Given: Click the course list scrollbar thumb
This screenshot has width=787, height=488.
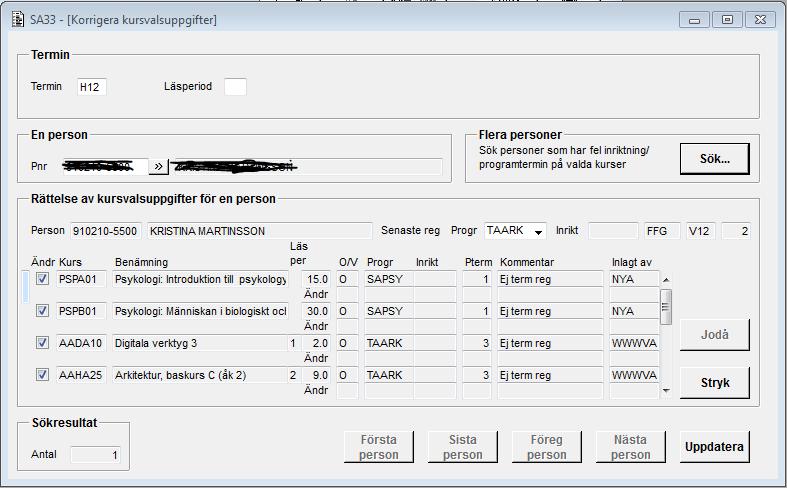Looking at the screenshot, I should pos(666,307).
